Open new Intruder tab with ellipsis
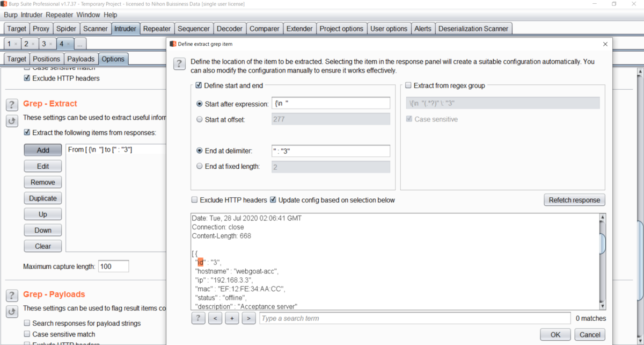Screen dimensions: 644x345 point(79,44)
